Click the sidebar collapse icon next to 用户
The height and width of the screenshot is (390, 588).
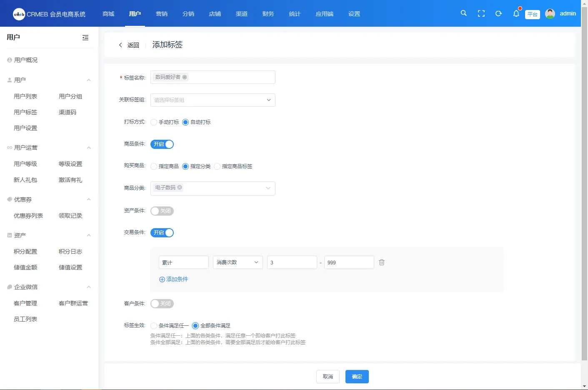tap(85, 38)
